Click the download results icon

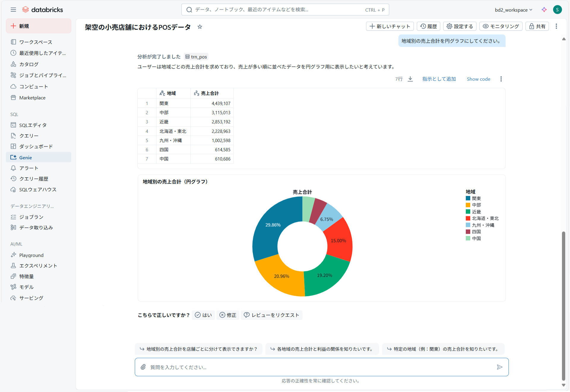(410, 79)
